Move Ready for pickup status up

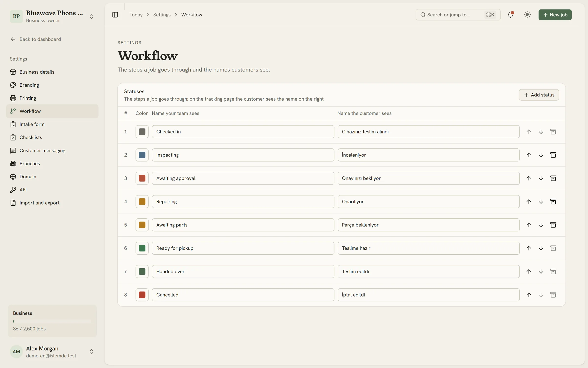point(529,248)
